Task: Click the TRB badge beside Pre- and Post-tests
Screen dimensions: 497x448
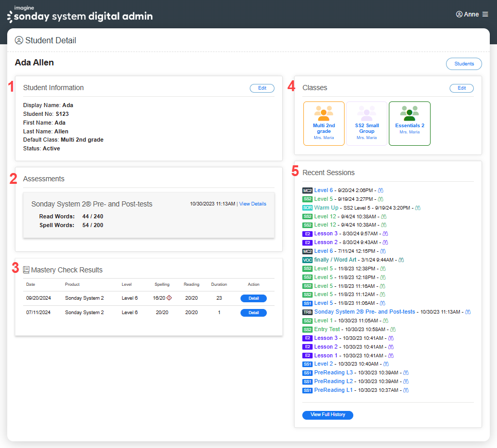Action: coord(307,312)
